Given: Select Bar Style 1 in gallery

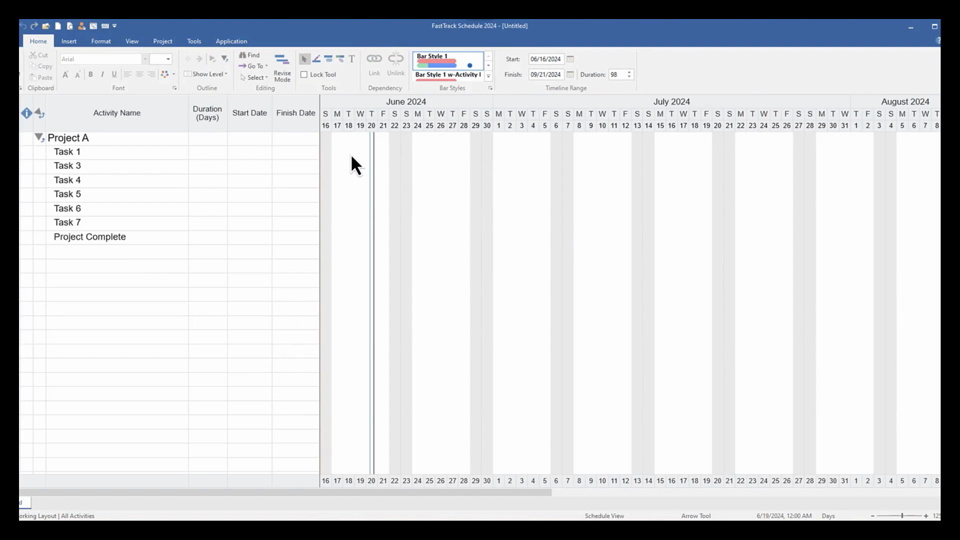Looking at the screenshot, I should pos(448,61).
